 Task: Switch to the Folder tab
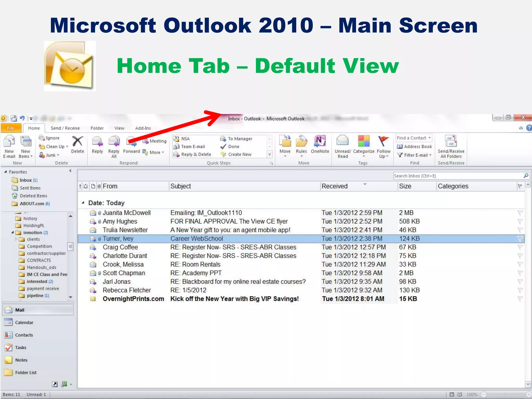(97, 128)
